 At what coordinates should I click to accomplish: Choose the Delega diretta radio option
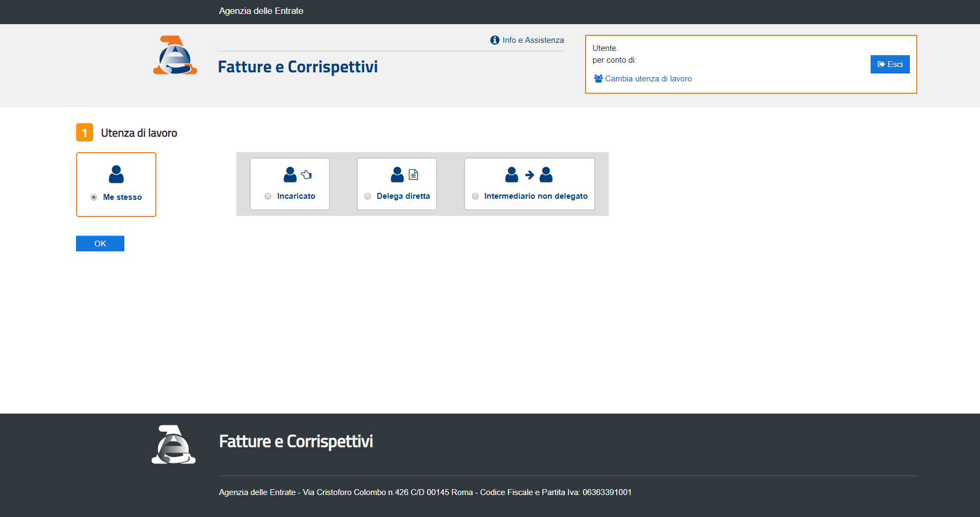click(368, 196)
